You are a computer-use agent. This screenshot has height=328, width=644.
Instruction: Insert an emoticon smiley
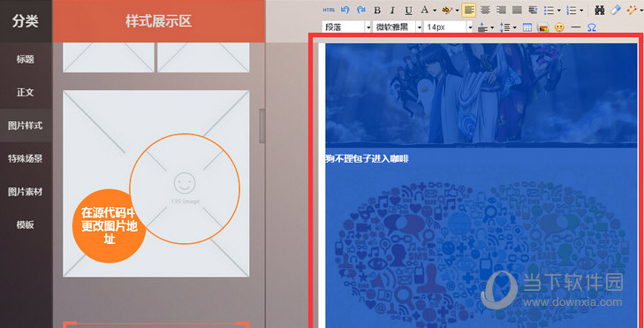[559, 27]
